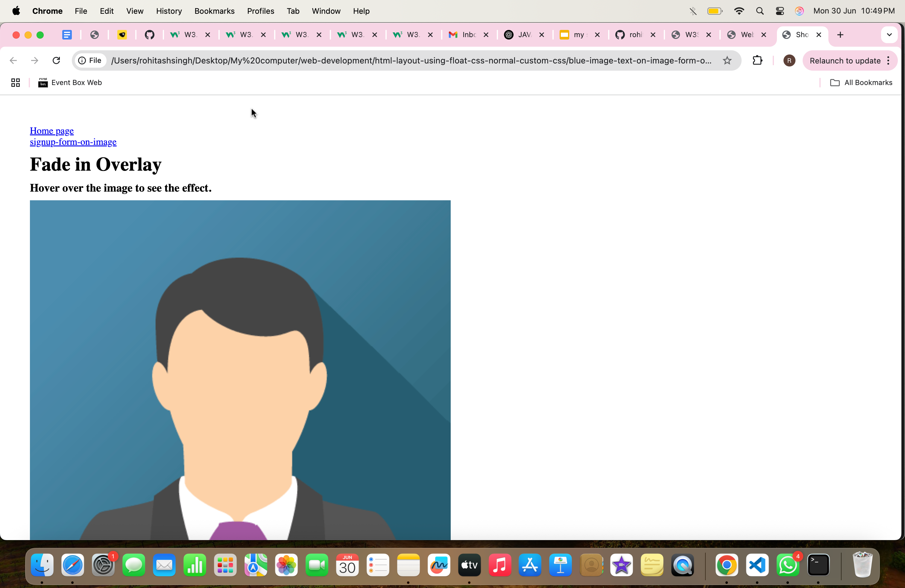Click into the address bar URL
Image resolution: width=905 pixels, height=588 pixels.
pyautogui.click(x=411, y=60)
